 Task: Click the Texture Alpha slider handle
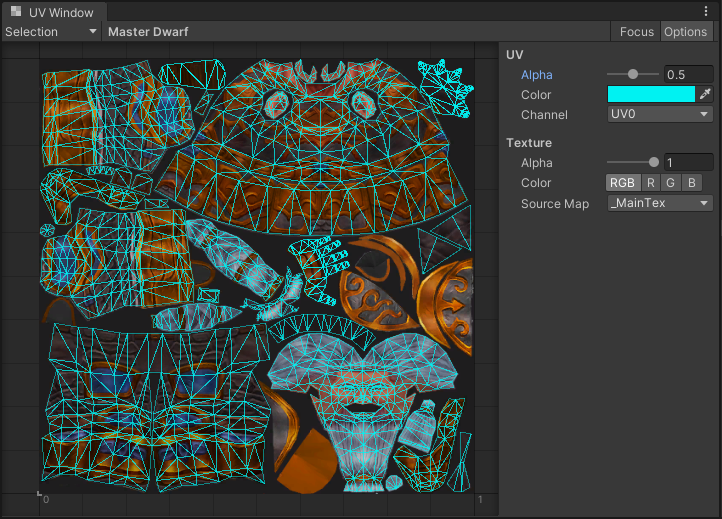click(x=653, y=162)
